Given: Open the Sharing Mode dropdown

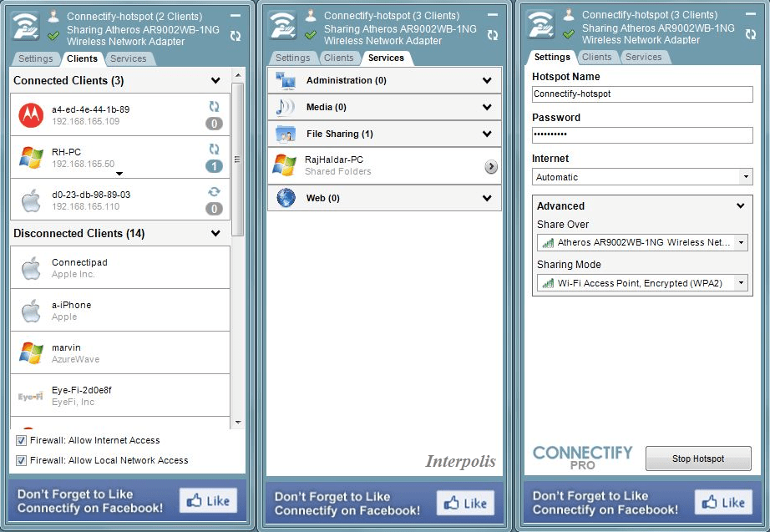Looking at the screenshot, I should pos(741,283).
